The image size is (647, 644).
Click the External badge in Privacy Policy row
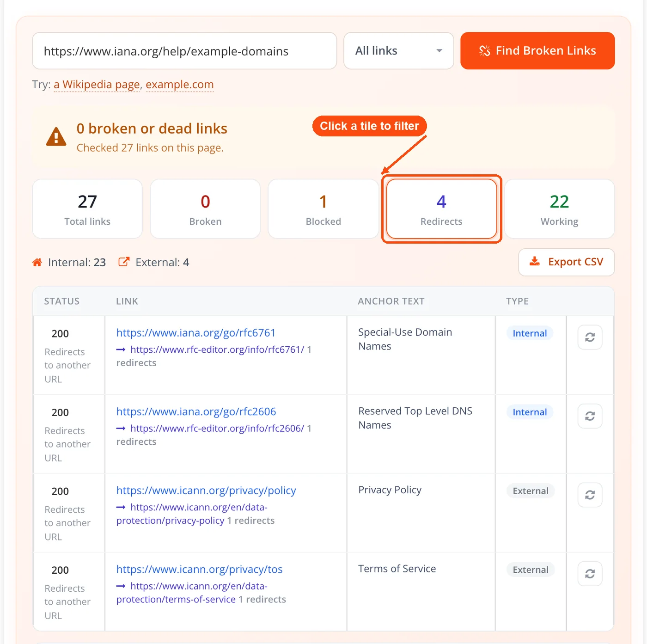click(x=531, y=491)
